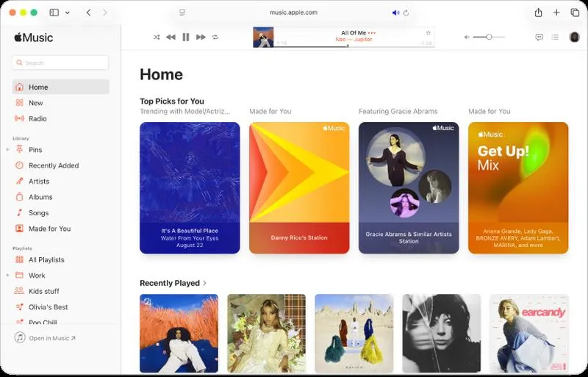
Task: Play Danny Rico's Station card
Action: tap(299, 188)
